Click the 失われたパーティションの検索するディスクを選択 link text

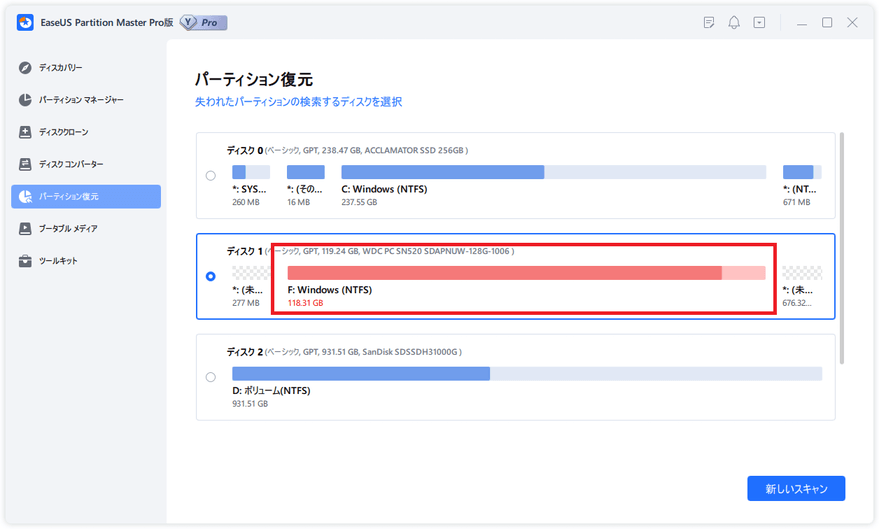298,102
